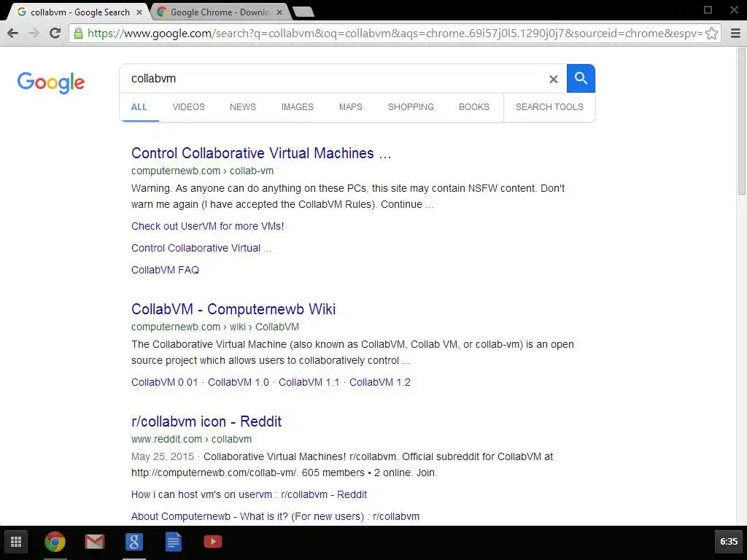Open the app launcher grid in the shelf

coord(16,542)
